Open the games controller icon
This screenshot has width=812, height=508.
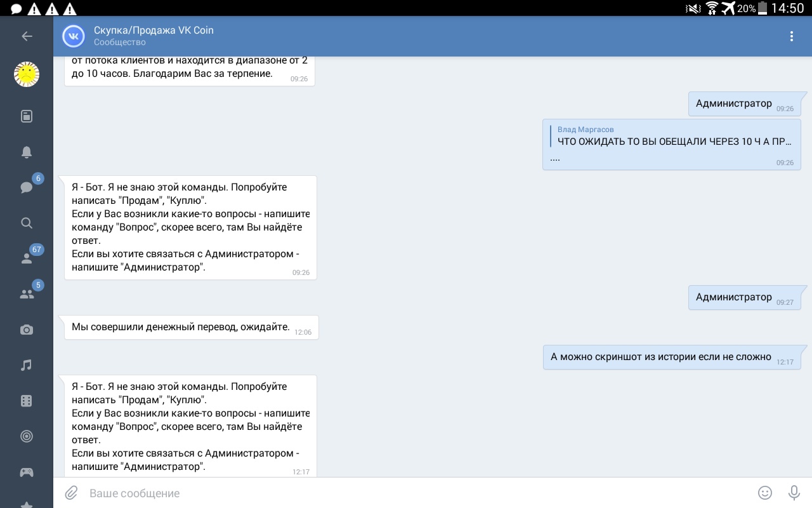27,472
